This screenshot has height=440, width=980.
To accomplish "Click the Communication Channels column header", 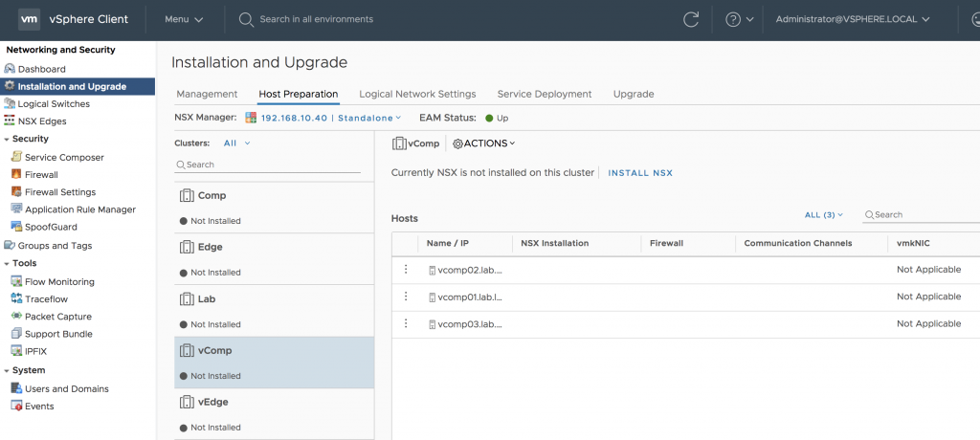I will pos(798,243).
